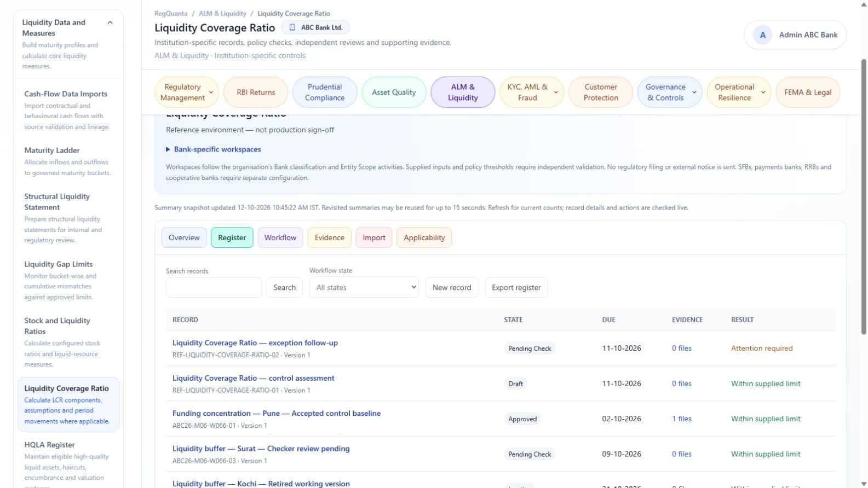Viewport: 868px width, 488px height.
Task: Focus the Search records field
Action: (x=214, y=287)
